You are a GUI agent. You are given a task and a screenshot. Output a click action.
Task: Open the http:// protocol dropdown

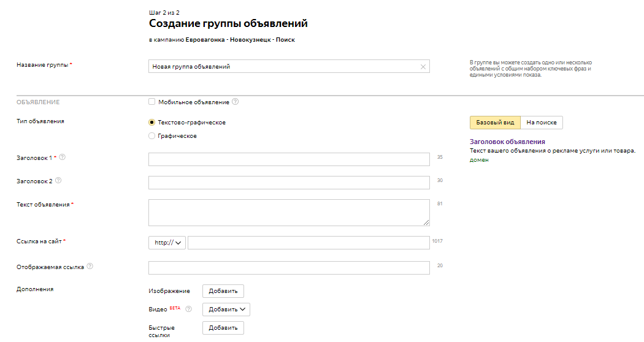[167, 243]
